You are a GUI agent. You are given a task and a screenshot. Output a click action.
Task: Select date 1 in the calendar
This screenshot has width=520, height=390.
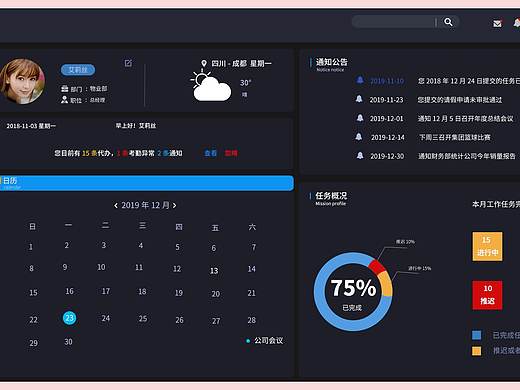(31, 247)
